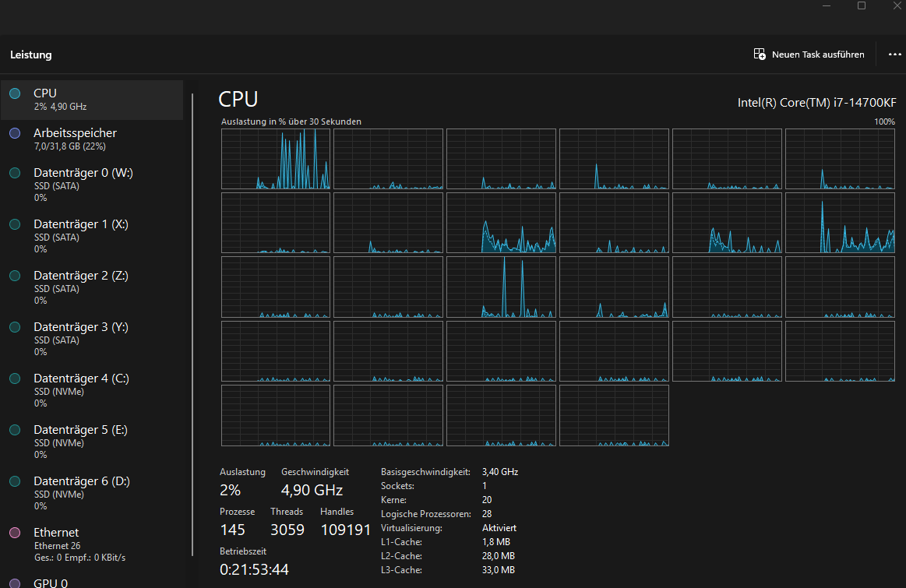Viewport: 906px width, 588px height.
Task: Select Datenträger 2 (Z:) disk entry
Action: (92, 287)
